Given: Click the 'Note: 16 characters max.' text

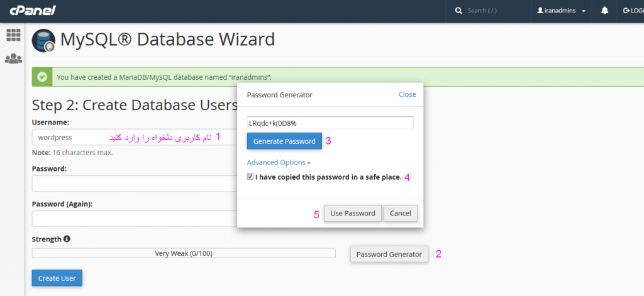Looking at the screenshot, I should [x=72, y=153].
